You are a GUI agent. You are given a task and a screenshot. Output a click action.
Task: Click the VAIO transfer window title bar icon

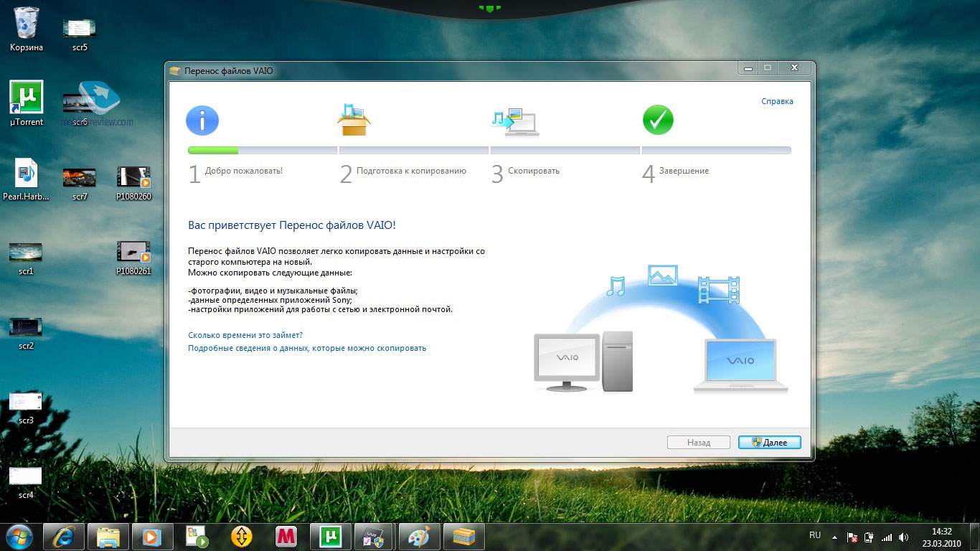pyautogui.click(x=175, y=71)
